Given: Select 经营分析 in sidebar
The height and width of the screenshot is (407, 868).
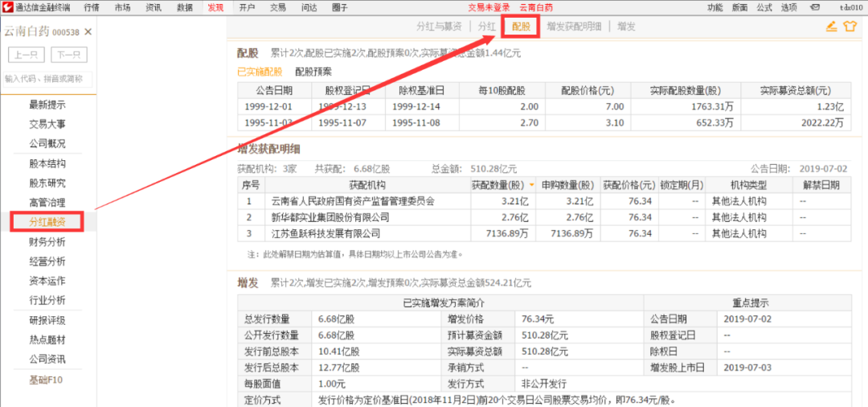Looking at the screenshot, I should [x=47, y=261].
